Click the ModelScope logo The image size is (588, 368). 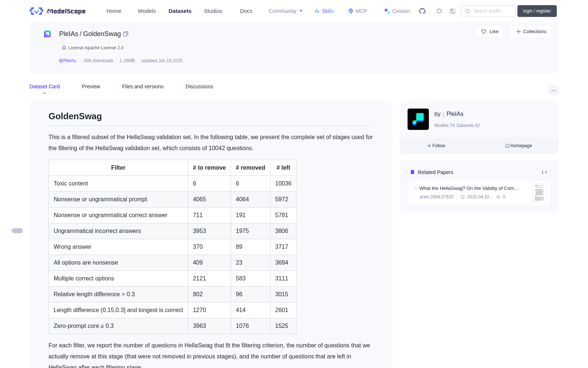pos(57,11)
